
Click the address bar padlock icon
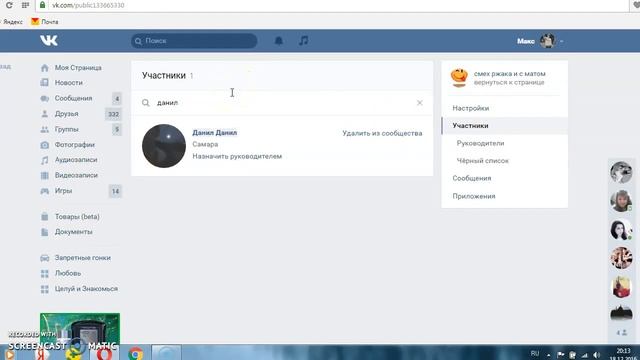(42, 5)
